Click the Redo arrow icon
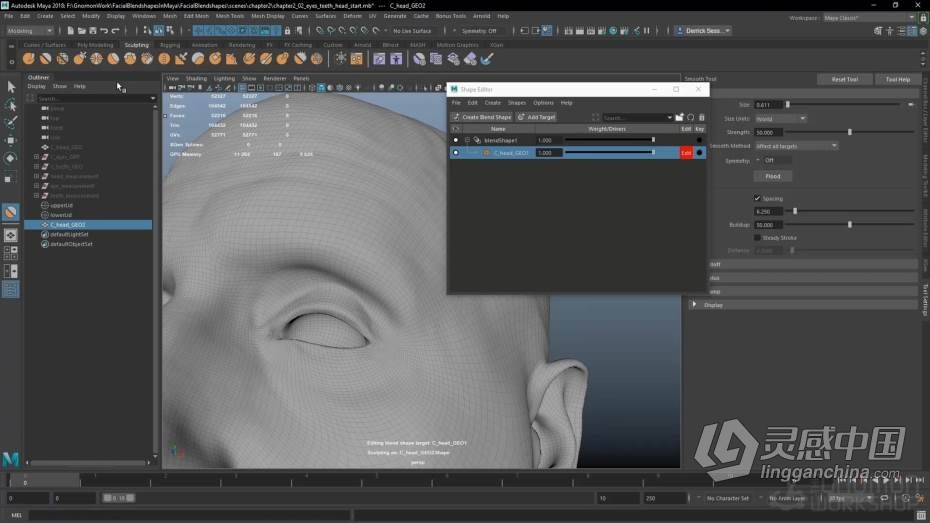The height and width of the screenshot is (523, 930). click(115, 31)
